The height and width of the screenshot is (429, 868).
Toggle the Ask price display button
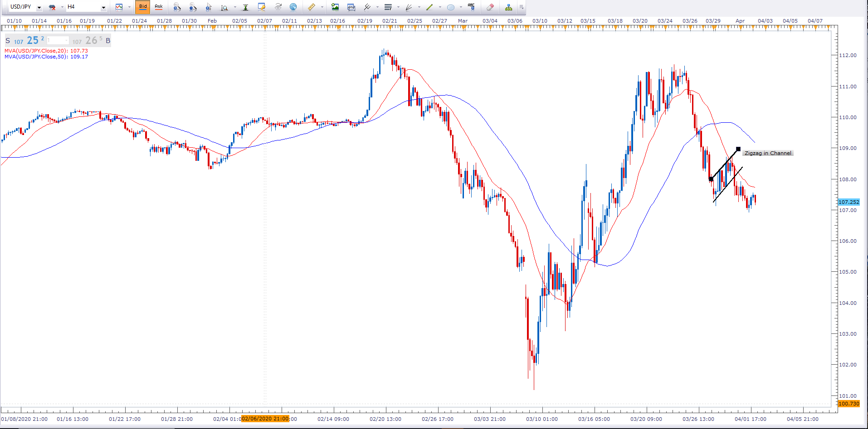(159, 7)
